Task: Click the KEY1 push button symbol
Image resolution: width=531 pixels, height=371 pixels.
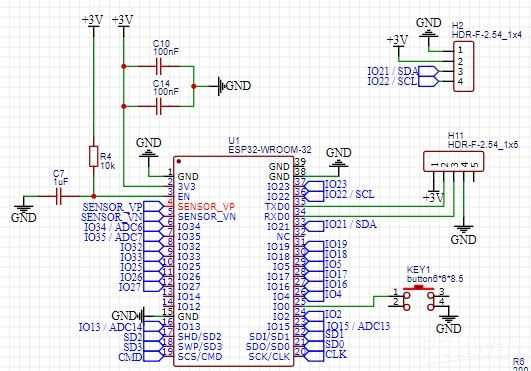Action: coord(419,299)
